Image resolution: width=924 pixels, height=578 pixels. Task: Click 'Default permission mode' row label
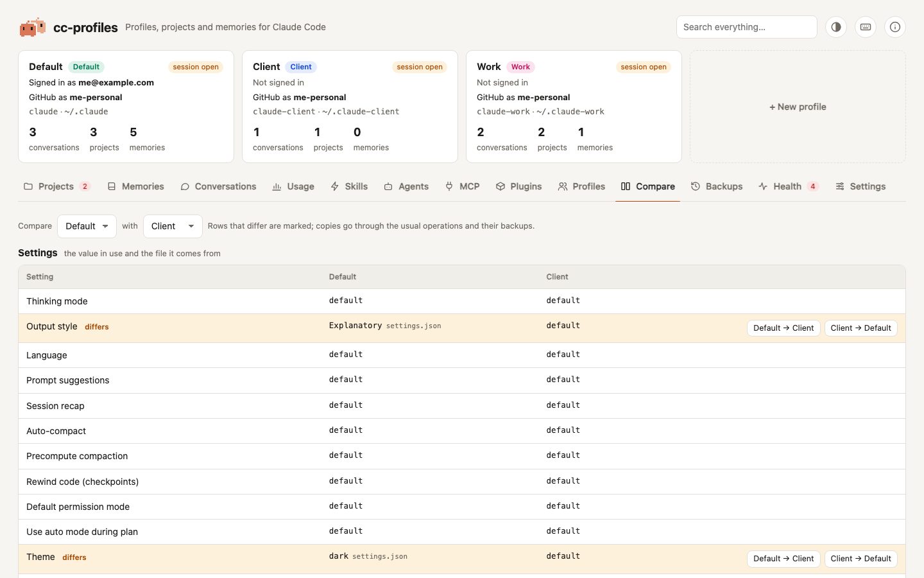click(x=78, y=507)
